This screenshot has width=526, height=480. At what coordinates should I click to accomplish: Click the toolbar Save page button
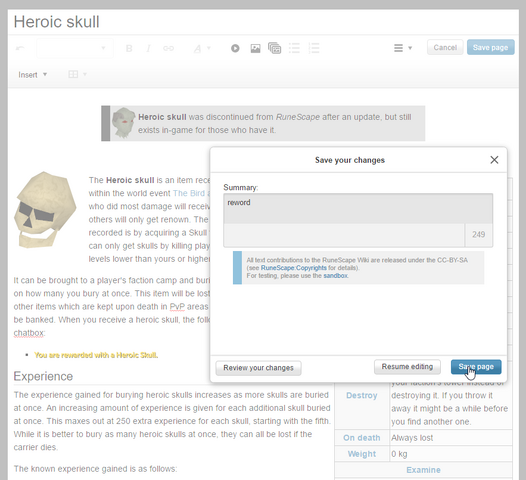click(x=490, y=47)
